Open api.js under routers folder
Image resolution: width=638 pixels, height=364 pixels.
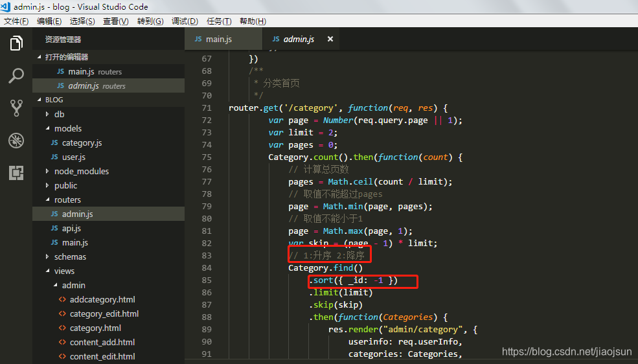tap(109, 228)
